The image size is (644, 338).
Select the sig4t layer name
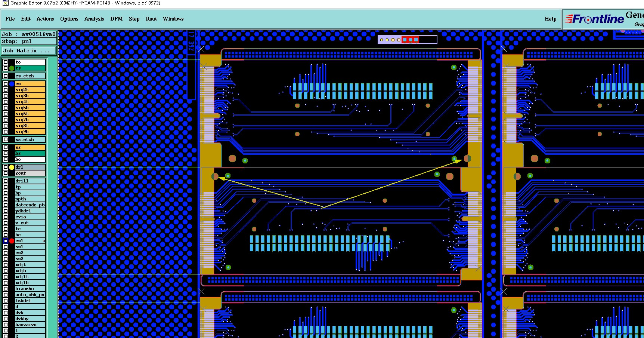[30, 102]
